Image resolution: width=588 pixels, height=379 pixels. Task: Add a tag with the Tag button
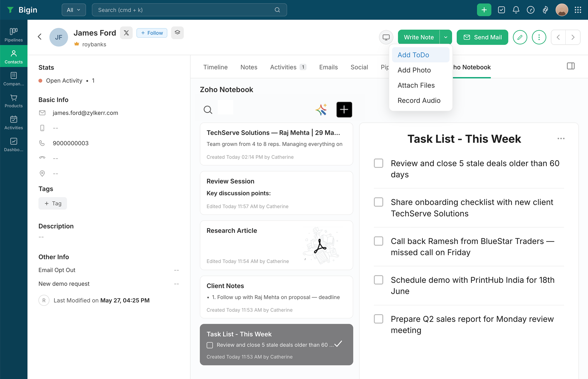(x=53, y=203)
